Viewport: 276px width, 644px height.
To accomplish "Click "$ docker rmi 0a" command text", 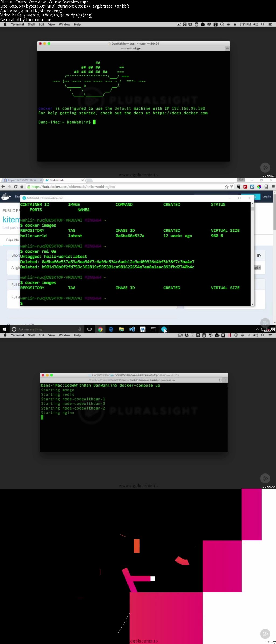I will pos(38,251).
